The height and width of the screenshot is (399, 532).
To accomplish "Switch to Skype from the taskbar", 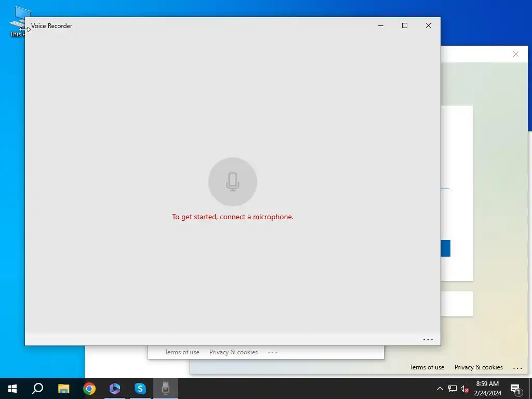I will [x=140, y=389].
